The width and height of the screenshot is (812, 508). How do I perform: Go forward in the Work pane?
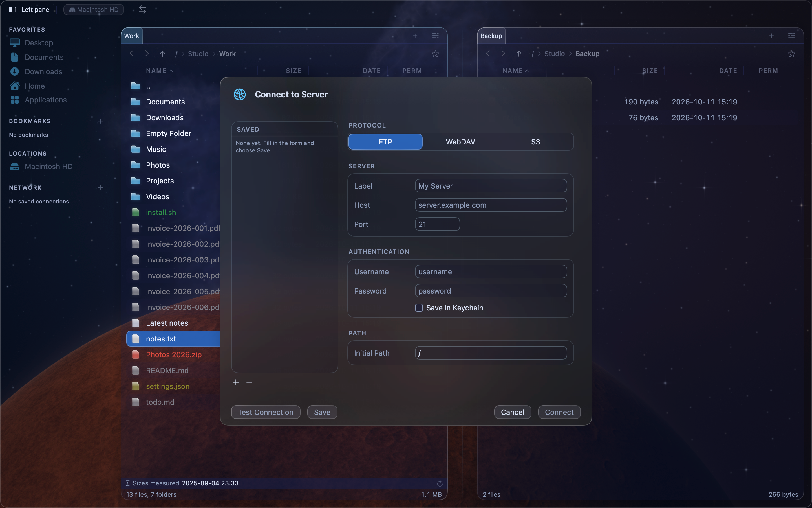[x=147, y=54]
